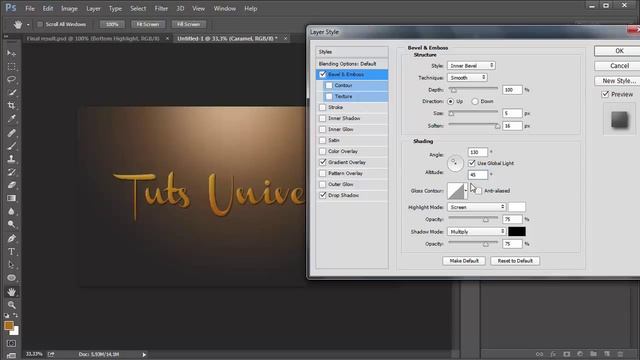
Task: Click the Make Default button
Action: [464, 261]
